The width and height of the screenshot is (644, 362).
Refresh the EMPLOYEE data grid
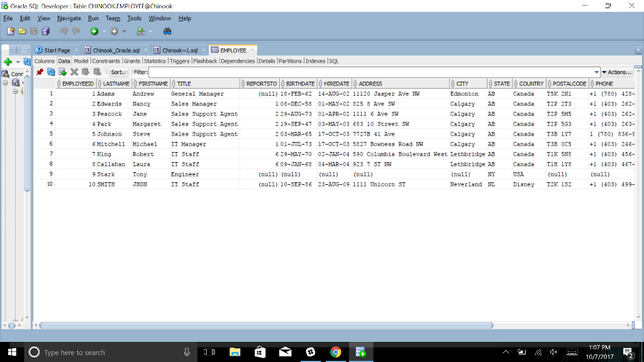point(50,72)
